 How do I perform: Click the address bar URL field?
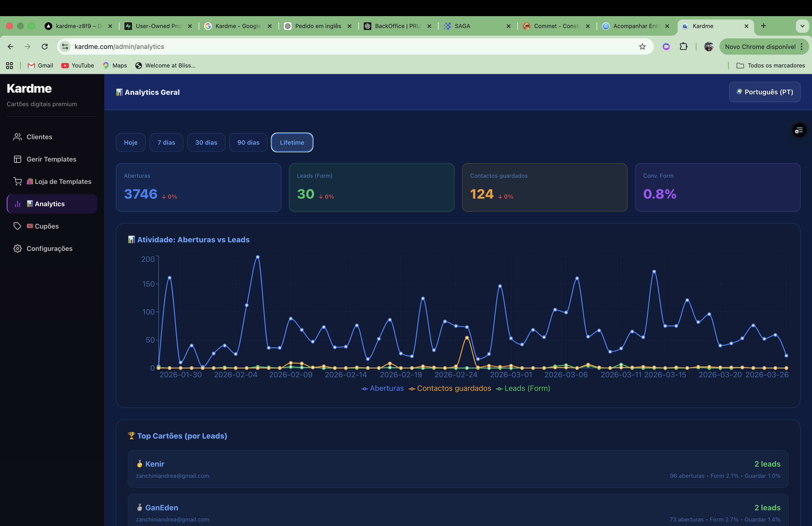(341, 47)
